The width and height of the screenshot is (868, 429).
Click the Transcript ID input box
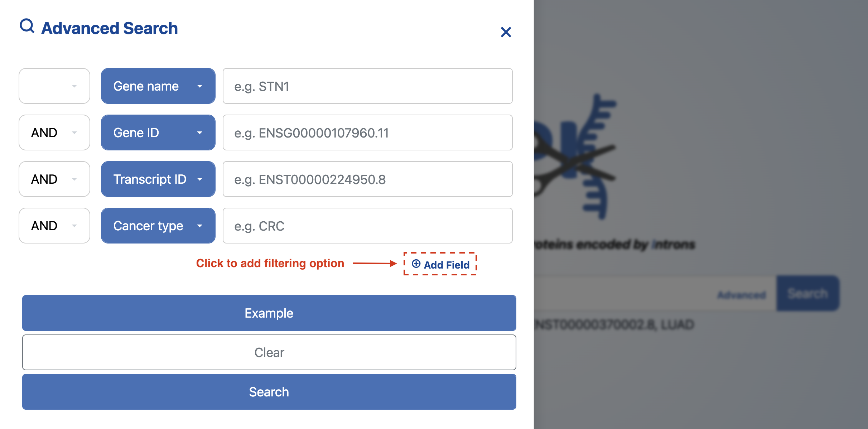coord(367,179)
